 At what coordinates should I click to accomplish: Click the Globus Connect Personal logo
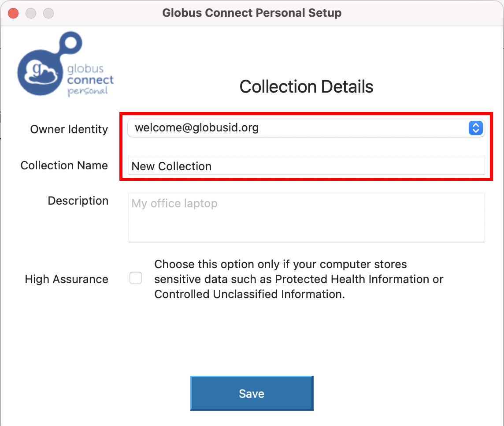tap(66, 64)
